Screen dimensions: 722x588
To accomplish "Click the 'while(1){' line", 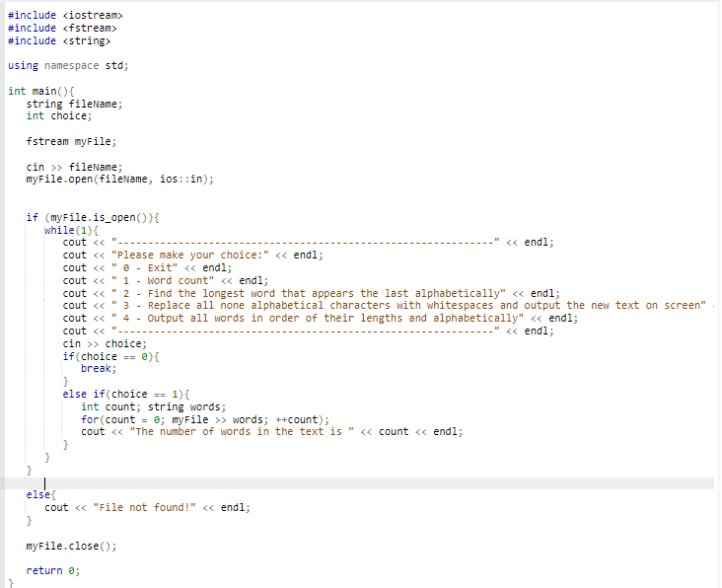I will [x=71, y=230].
